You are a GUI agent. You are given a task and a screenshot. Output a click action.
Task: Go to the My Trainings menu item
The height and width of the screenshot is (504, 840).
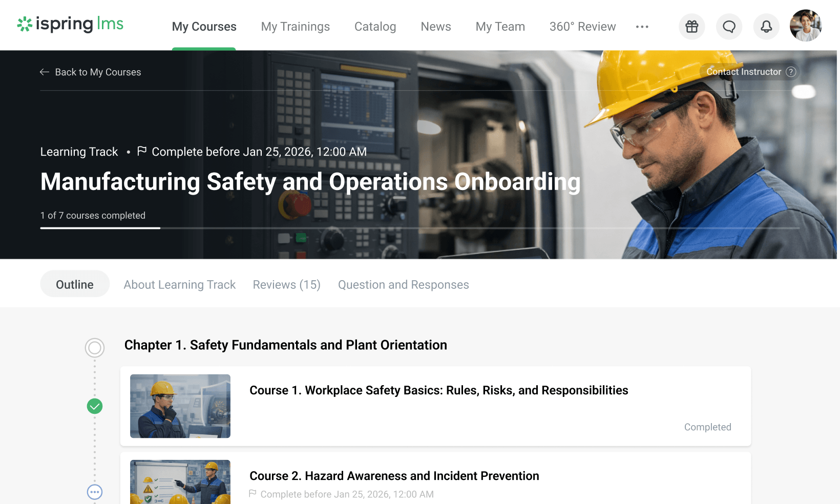click(x=295, y=27)
